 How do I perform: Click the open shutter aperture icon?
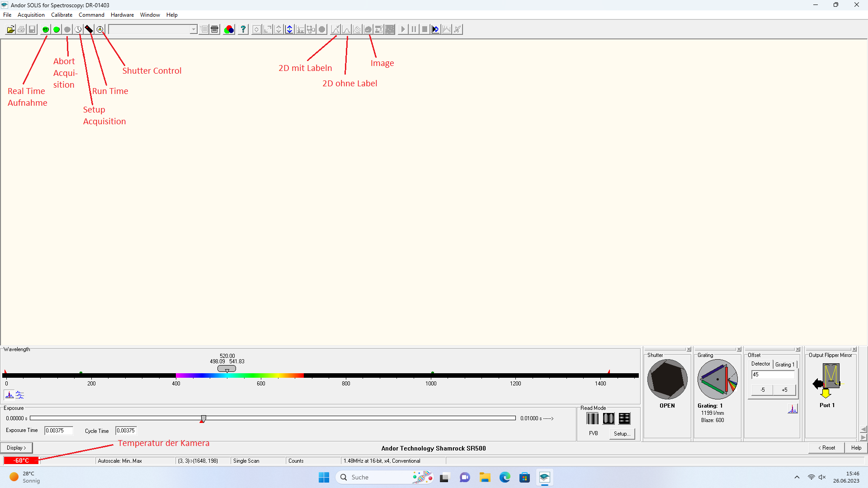click(667, 379)
